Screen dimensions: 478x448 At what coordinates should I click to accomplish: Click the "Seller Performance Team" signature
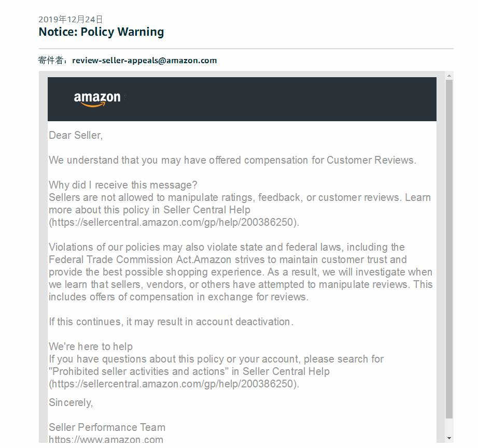pyautogui.click(x=107, y=427)
